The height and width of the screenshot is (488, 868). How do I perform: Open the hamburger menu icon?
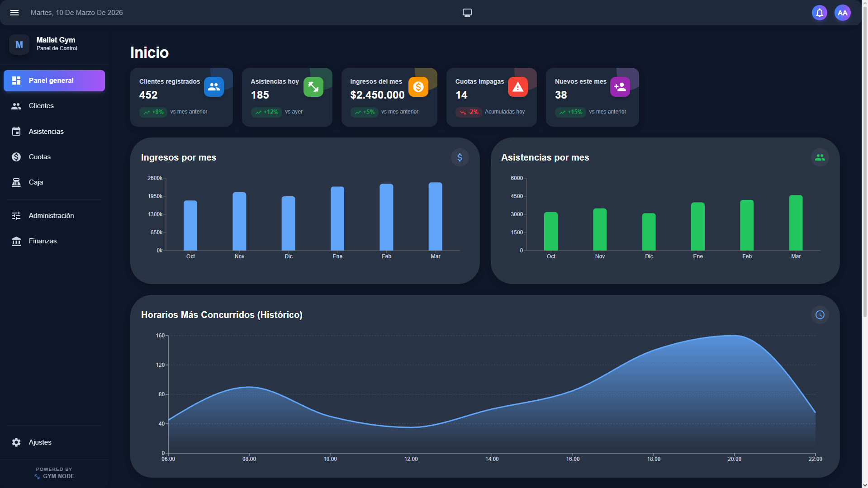[x=14, y=13]
